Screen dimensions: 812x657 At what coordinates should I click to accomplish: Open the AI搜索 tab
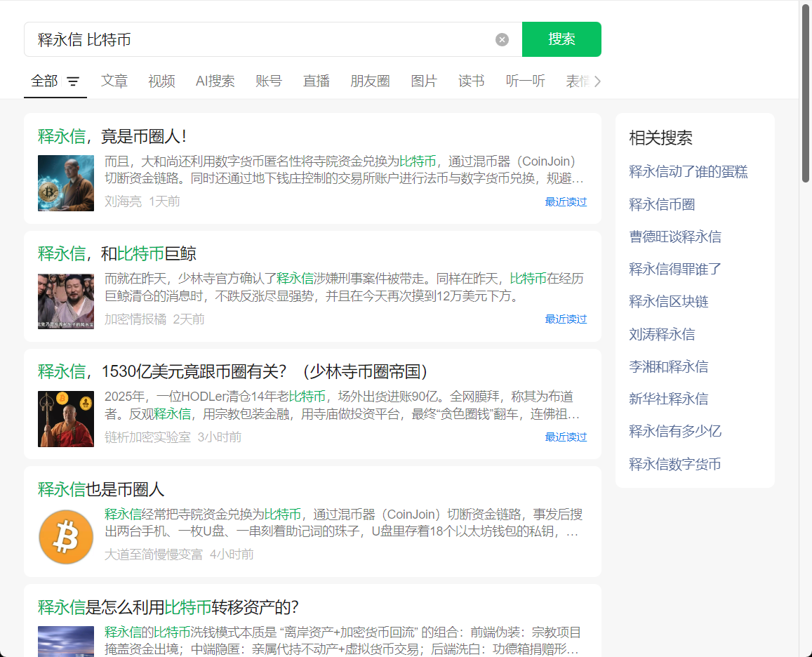coord(215,81)
